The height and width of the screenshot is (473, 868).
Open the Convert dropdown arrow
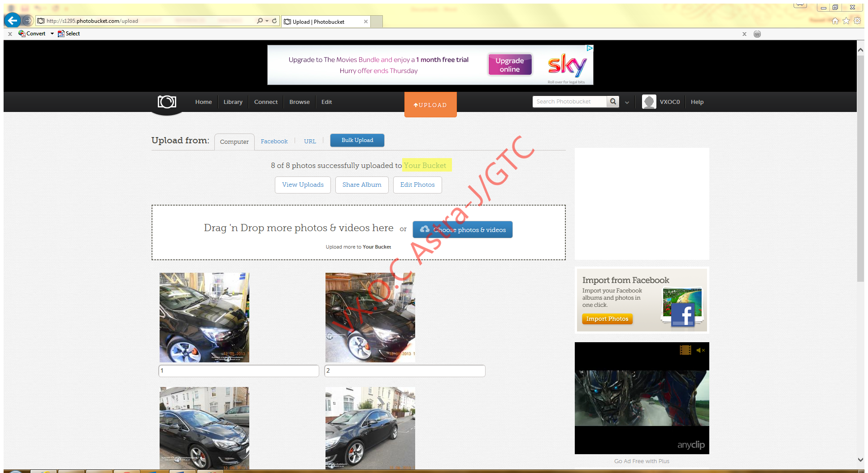click(x=52, y=34)
